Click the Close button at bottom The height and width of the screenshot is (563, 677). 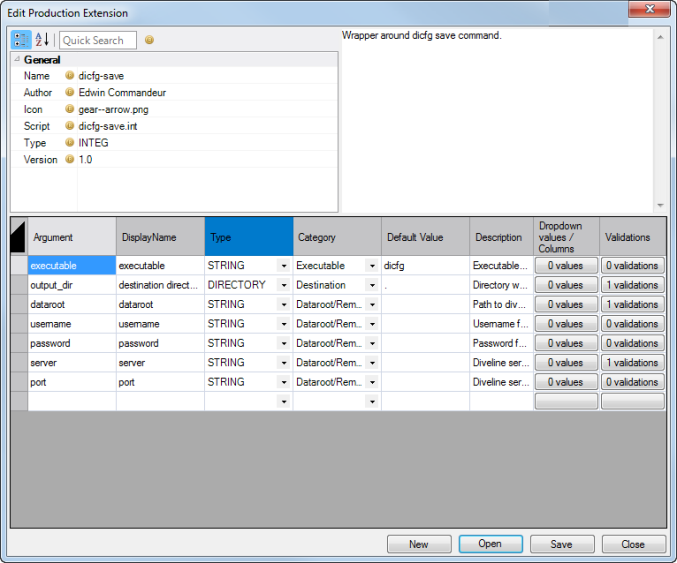pos(633,544)
